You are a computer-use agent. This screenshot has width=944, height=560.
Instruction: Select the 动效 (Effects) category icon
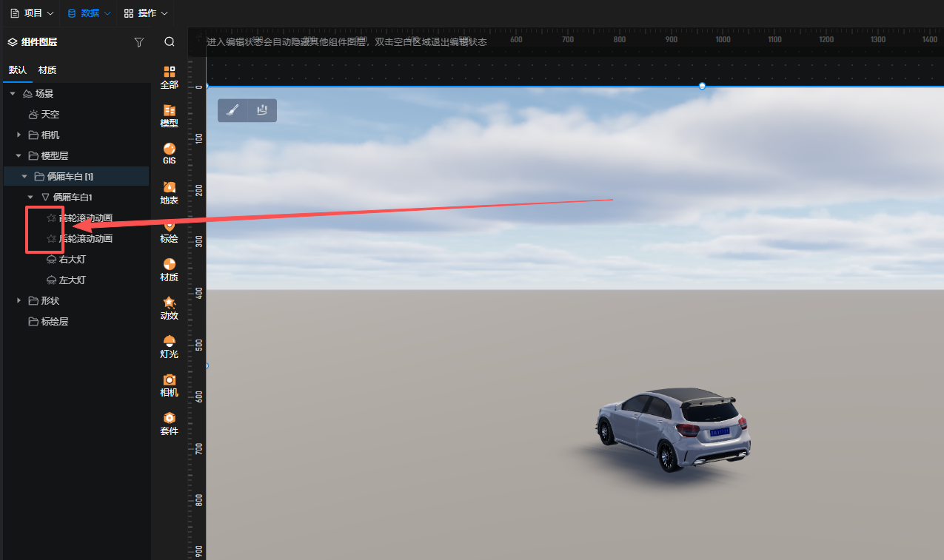click(169, 307)
